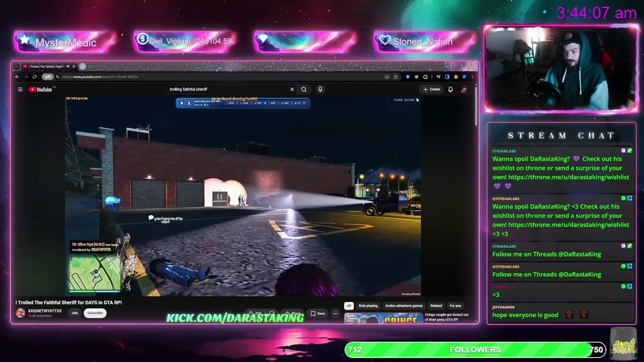Select the 'Action-adventure games' filter chip

404,306
